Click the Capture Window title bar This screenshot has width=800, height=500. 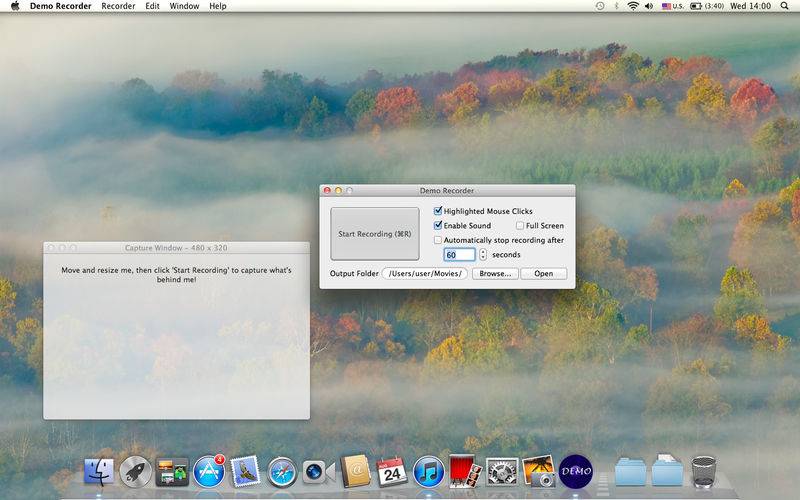pyautogui.click(x=177, y=247)
